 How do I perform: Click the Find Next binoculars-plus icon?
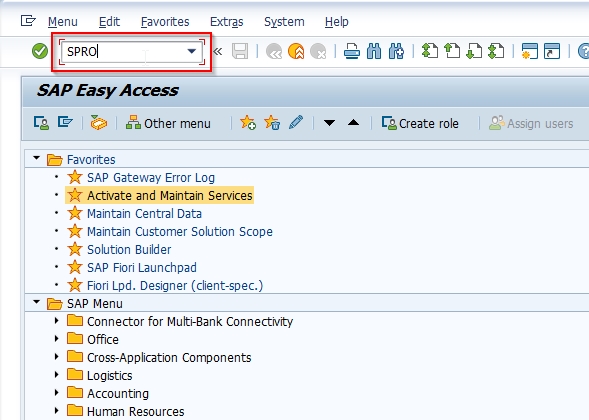coord(396,51)
